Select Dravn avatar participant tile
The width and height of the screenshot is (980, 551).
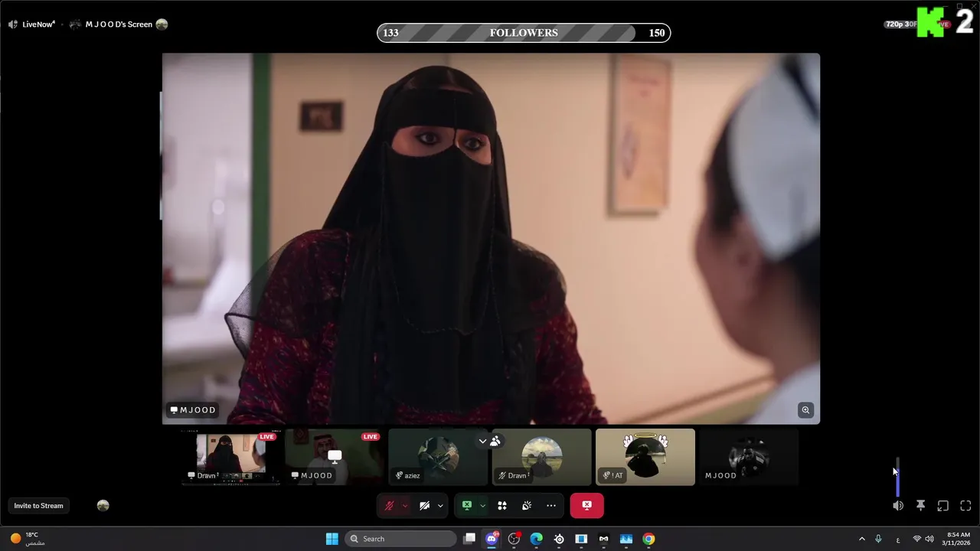[x=542, y=458]
